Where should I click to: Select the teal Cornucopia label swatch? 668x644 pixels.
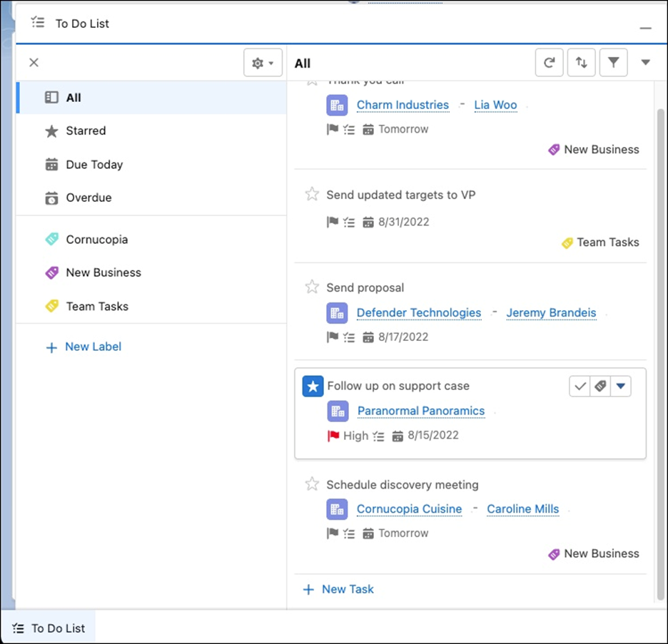point(51,239)
